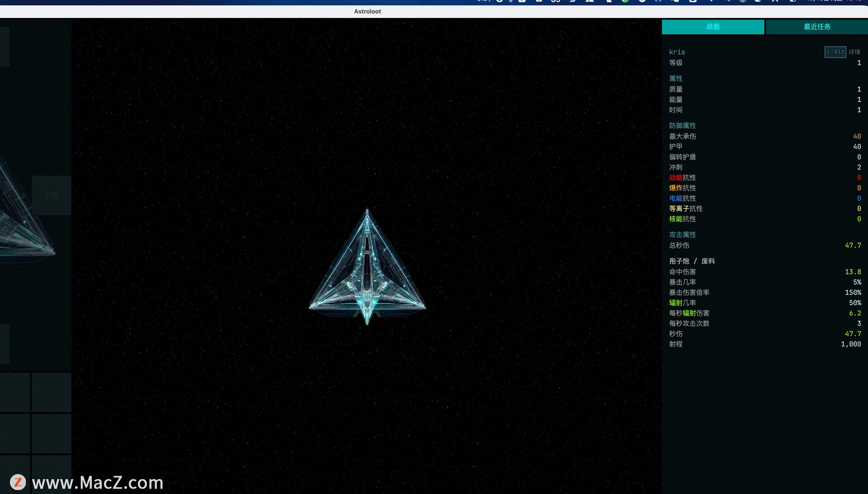Click the Astroloot window title
The image size is (868, 494).
(367, 11)
